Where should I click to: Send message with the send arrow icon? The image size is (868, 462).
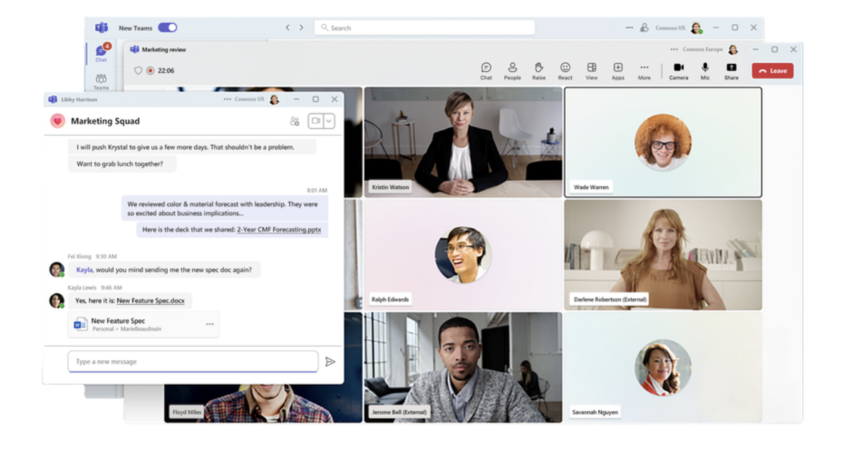[x=331, y=361]
